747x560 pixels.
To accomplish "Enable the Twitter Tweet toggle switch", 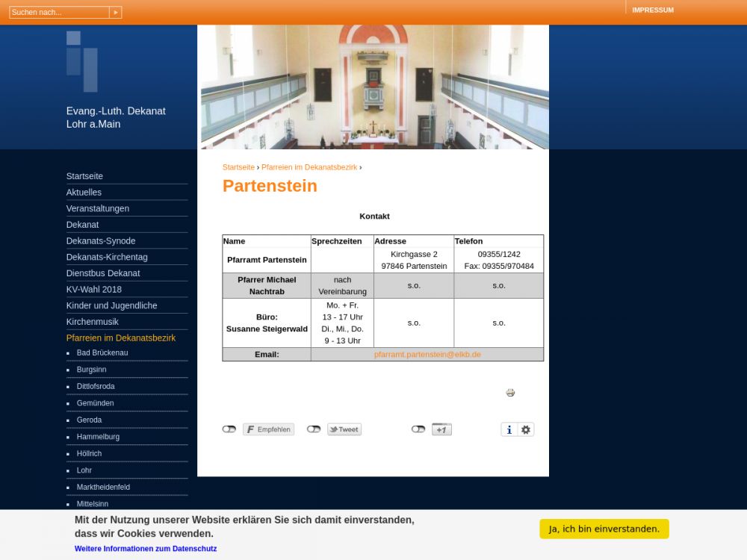I will click(x=314, y=429).
